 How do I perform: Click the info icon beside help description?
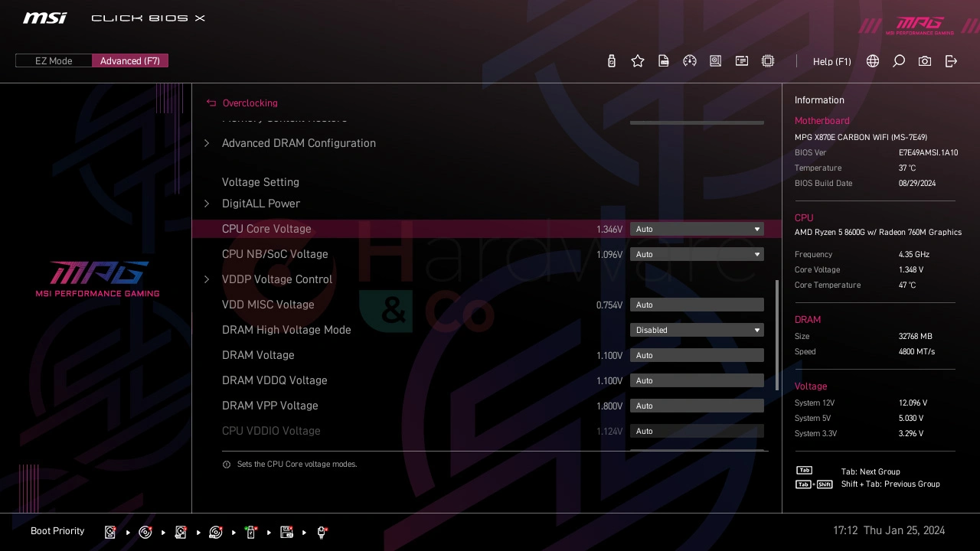pyautogui.click(x=227, y=465)
